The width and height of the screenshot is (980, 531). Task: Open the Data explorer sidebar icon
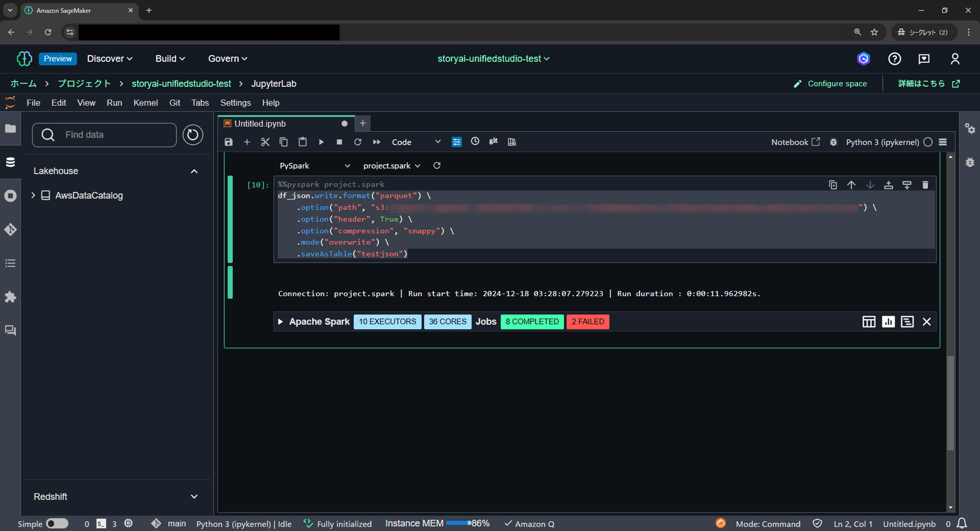(x=10, y=162)
